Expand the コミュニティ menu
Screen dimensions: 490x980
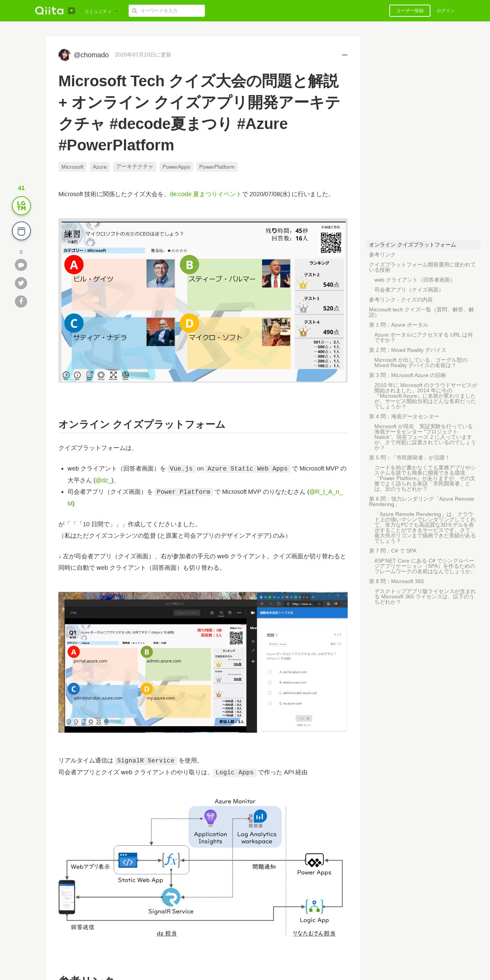coord(101,11)
